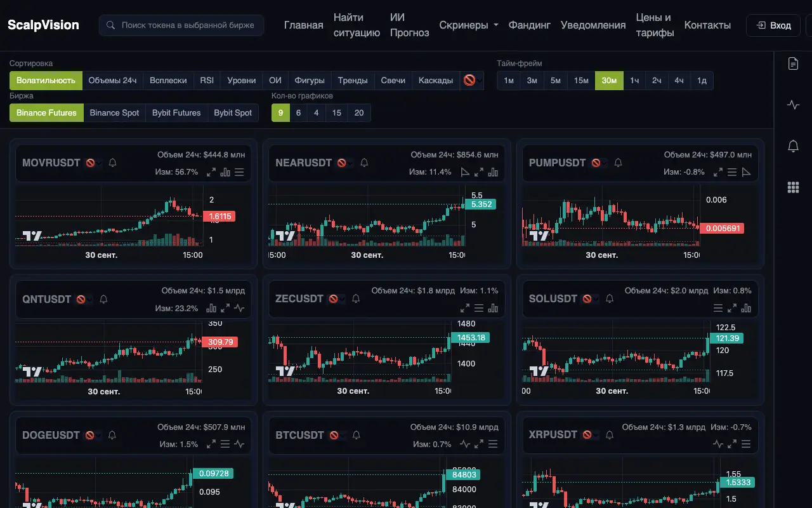Image resolution: width=812 pixels, height=508 pixels.
Task: Show 6 charts on the grid
Action: pos(298,113)
